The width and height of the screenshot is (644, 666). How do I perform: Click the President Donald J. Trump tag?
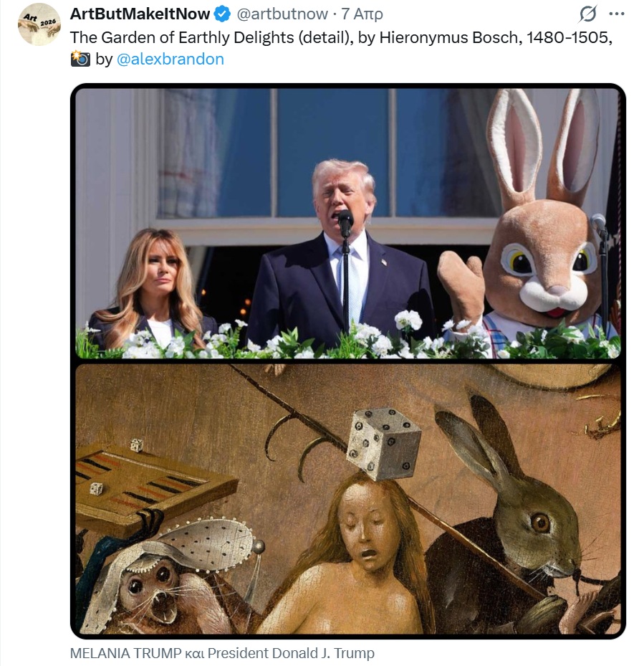(x=292, y=653)
